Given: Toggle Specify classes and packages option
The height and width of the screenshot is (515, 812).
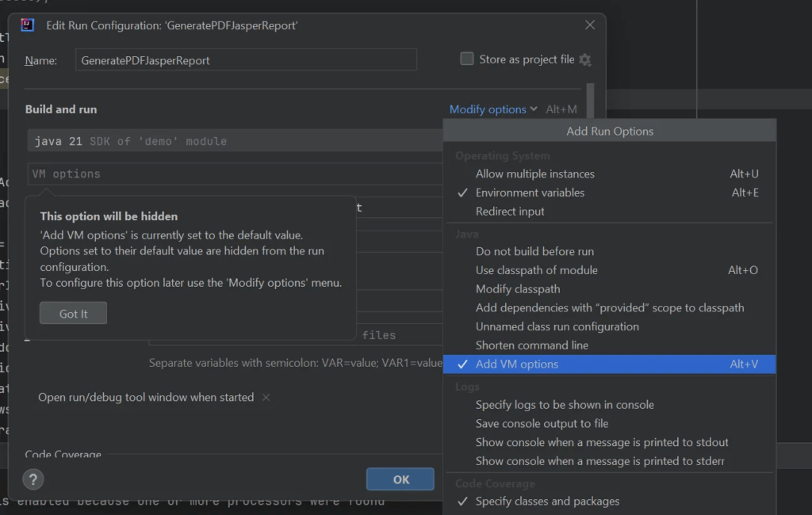Looking at the screenshot, I should (x=547, y=502).
